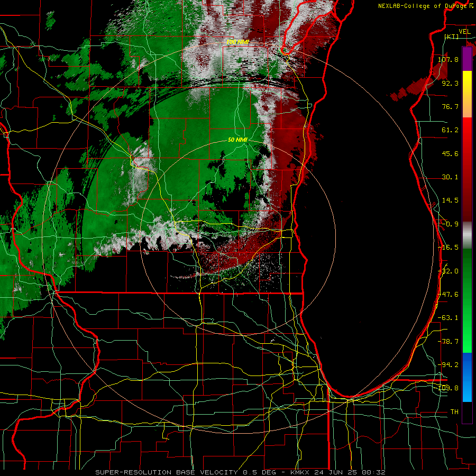Click the Super-Resolution Base Velocity caption

tap(241, 472)
